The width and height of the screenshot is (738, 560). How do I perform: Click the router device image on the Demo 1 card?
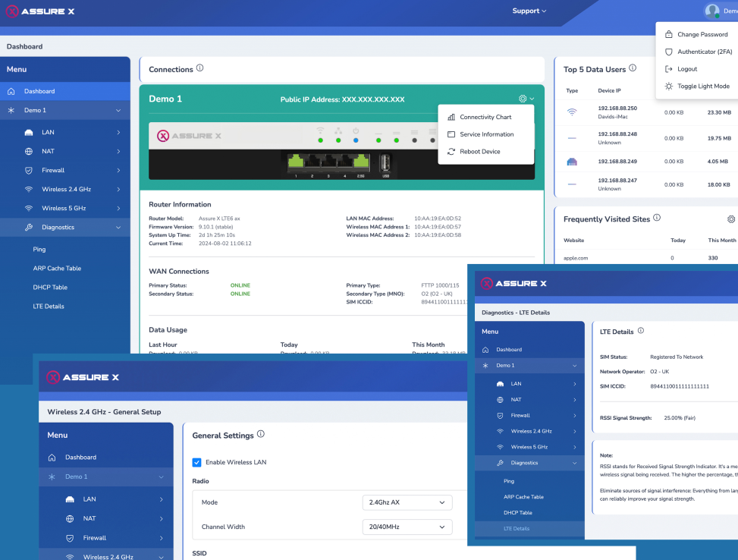coord(342,151)
